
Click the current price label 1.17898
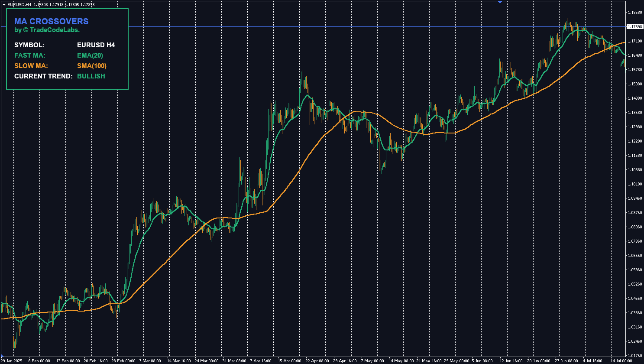[x=634, y=27]
